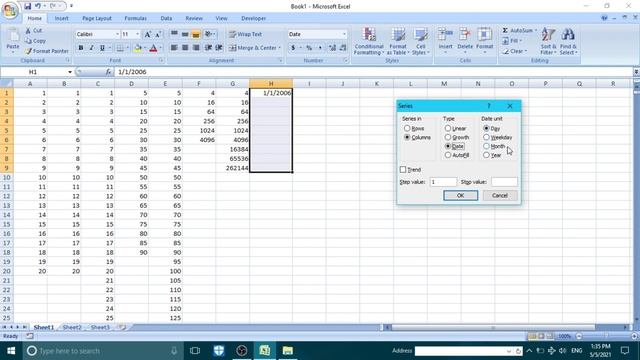Select Month date unit
Image resolution: width=640 pixels, height=360 pixels.
coord(486,146)
